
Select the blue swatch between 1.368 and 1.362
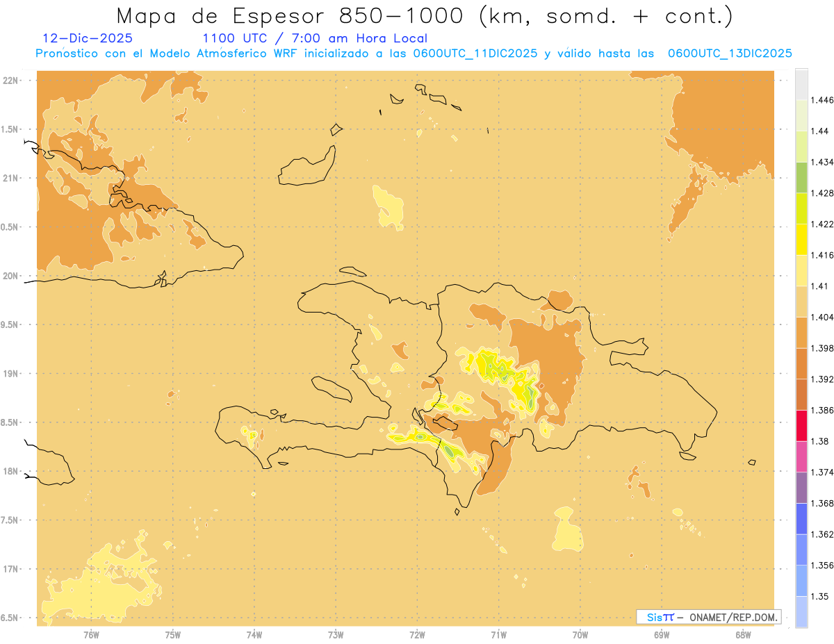tap(801, 518)
